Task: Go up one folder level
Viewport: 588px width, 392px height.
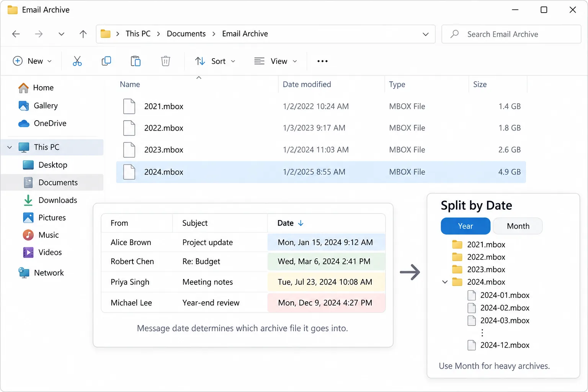Action: tap(83, 34)
